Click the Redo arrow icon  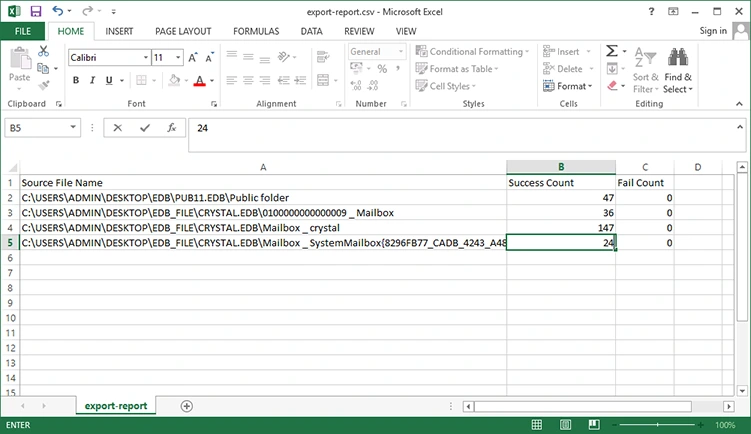[87, 11]
